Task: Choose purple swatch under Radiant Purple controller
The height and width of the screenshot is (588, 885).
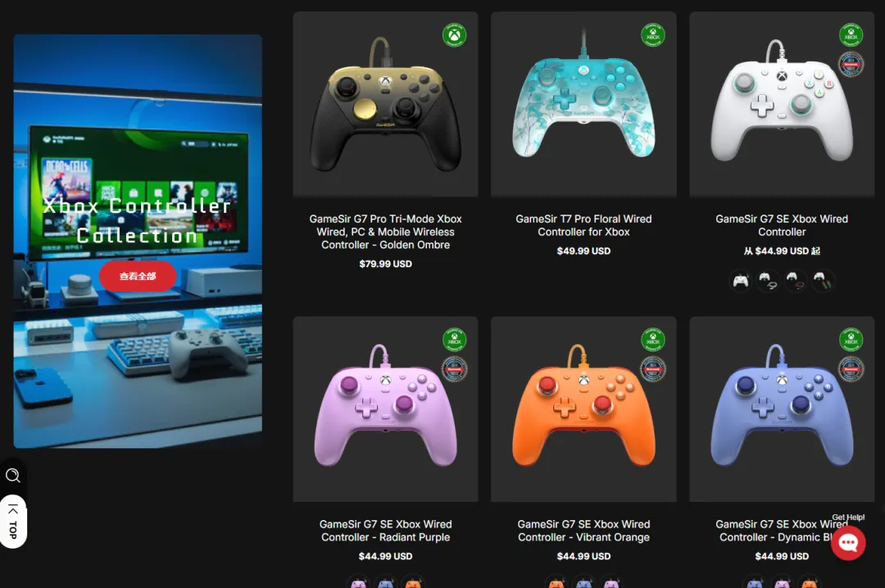Action: point(358,582)
